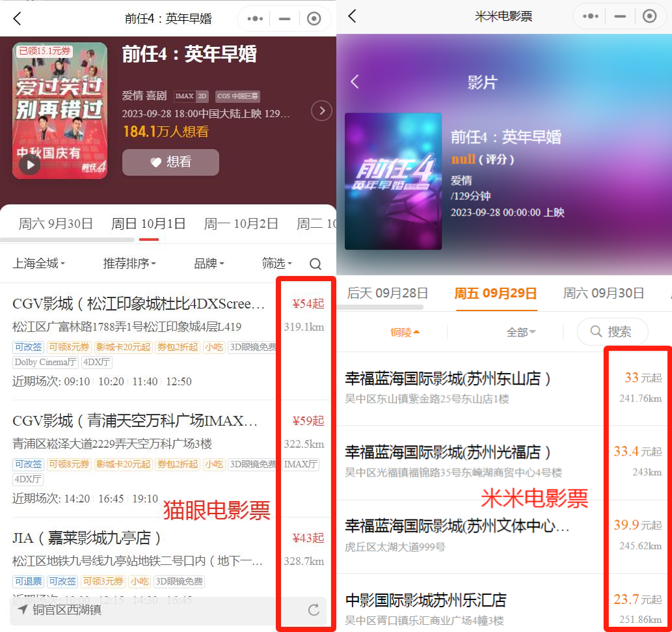The height and width of the screenshot is (632, 672).
Task: Click the 搜索 search field in 米米电影票
Action: pyautogui.click(x=612, y=331)
